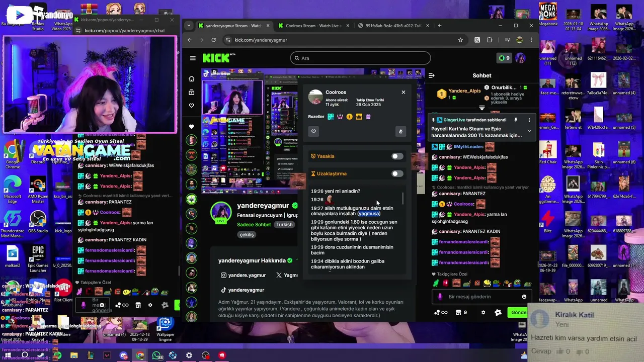Open emoji picker in the chat message box
Image resolution: width=644 pixels, height=362 pixels.
524,297
